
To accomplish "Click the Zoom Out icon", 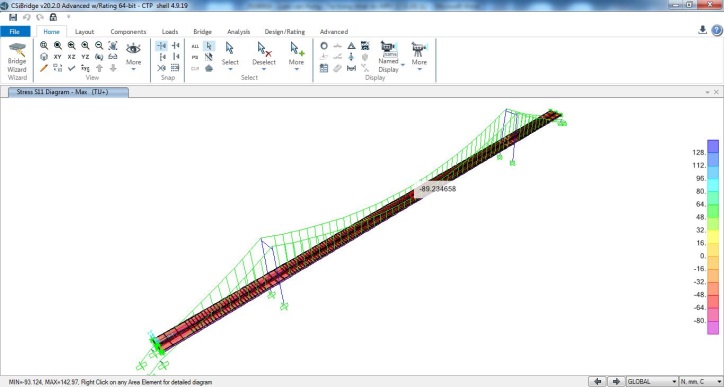I will tap(99, 45).
